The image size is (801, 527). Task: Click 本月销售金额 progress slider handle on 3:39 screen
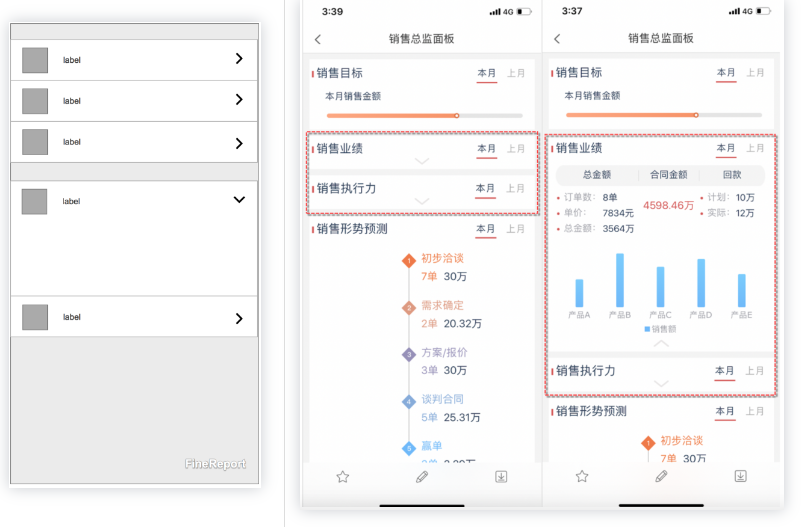point(457,116)
